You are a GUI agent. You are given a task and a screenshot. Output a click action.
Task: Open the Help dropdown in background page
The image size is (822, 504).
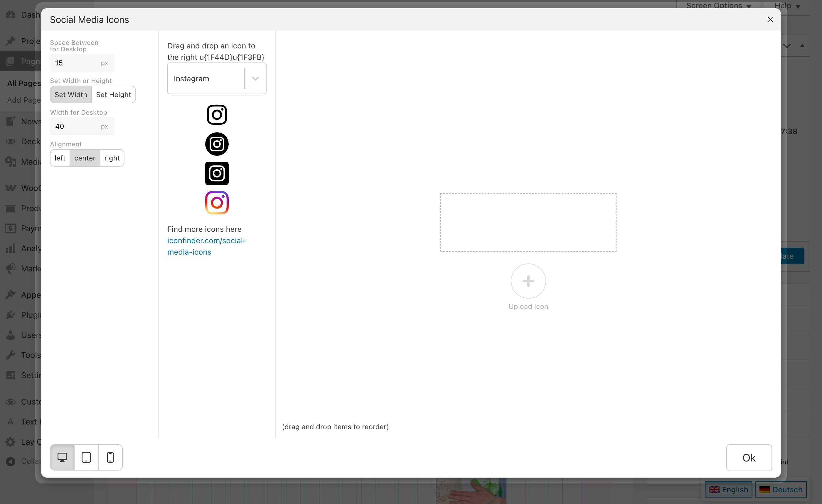[x=787, y=6]
